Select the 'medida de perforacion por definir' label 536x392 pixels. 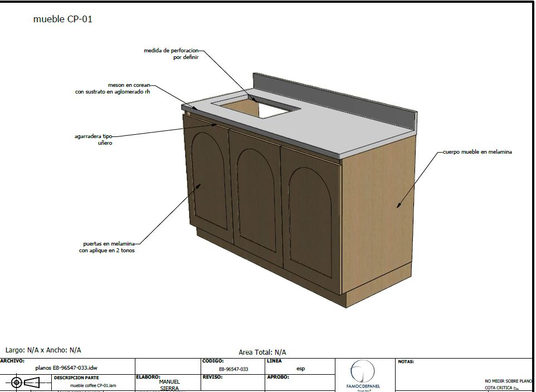tap(171, 53)
